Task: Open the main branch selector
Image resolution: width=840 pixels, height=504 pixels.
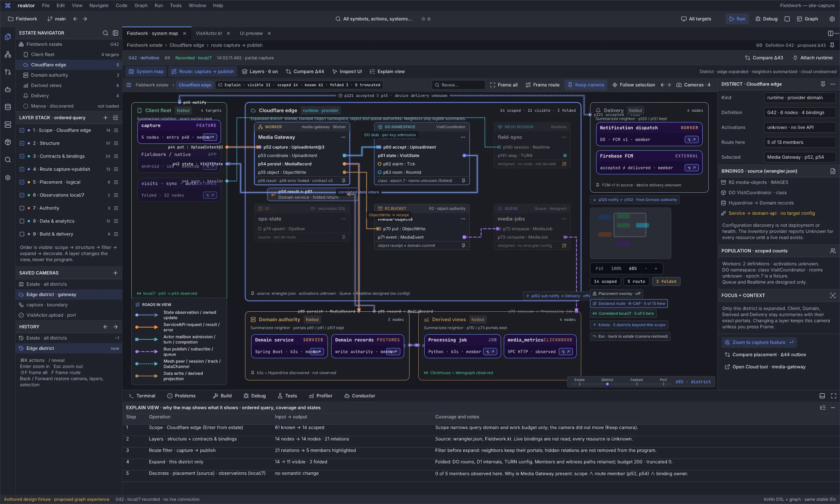Action: click(56, 19)
